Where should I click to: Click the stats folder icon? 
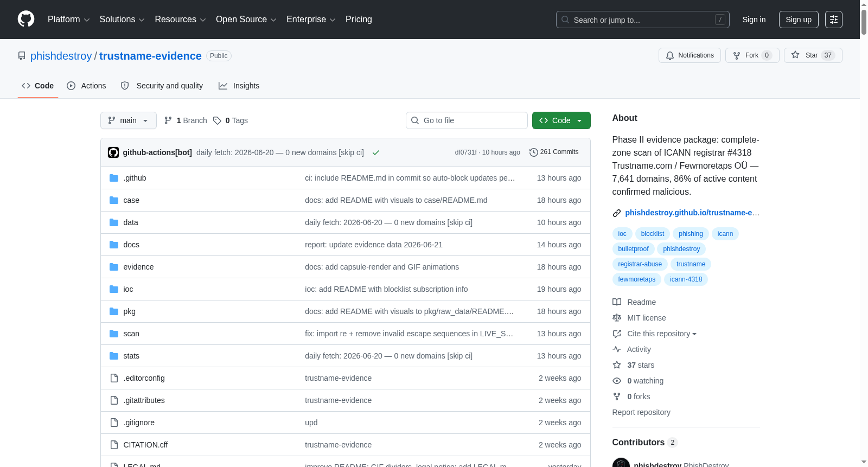(x=114, y=356)
